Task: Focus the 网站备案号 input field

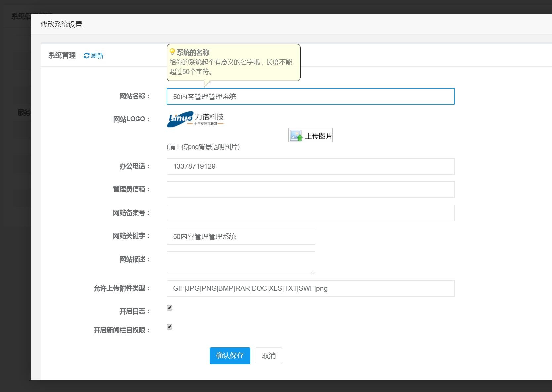Action: coord(311,213)
